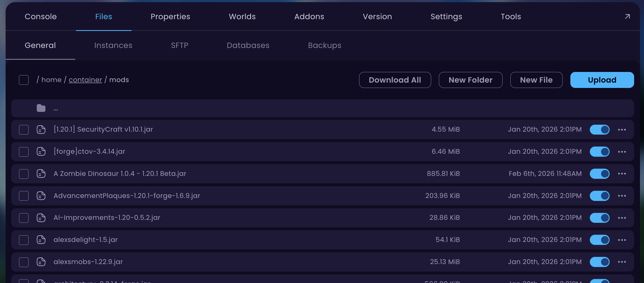This screenshot has height=283, width=644.
Task: Go to the Backups sub-tab
Action: [325, 45]
